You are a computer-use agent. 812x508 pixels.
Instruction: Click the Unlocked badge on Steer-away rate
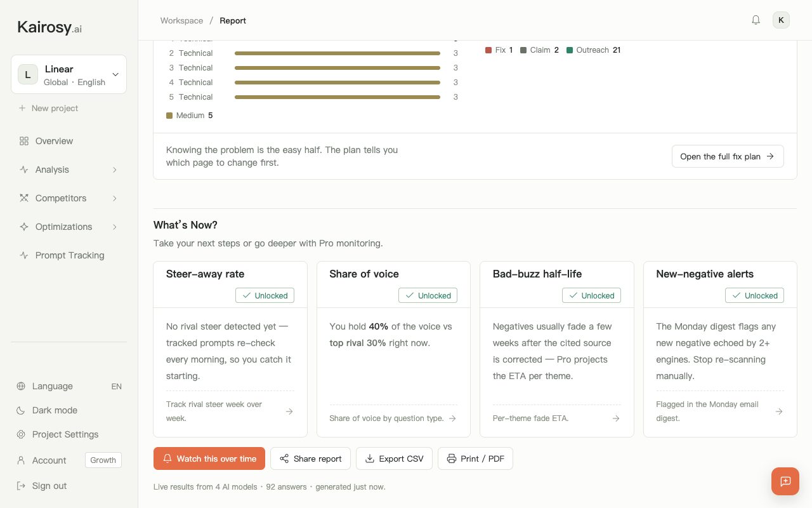coord(265,295)
